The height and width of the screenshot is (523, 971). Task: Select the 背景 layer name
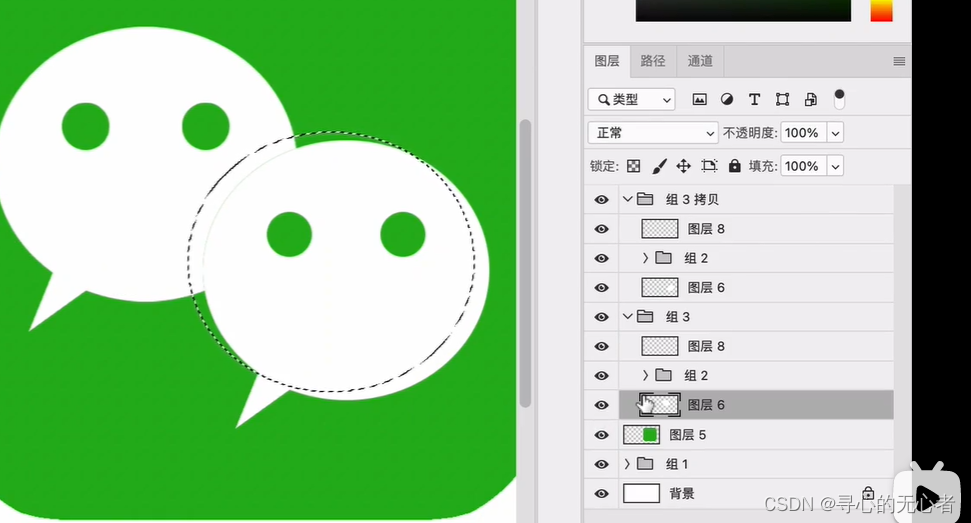(682, 494)
